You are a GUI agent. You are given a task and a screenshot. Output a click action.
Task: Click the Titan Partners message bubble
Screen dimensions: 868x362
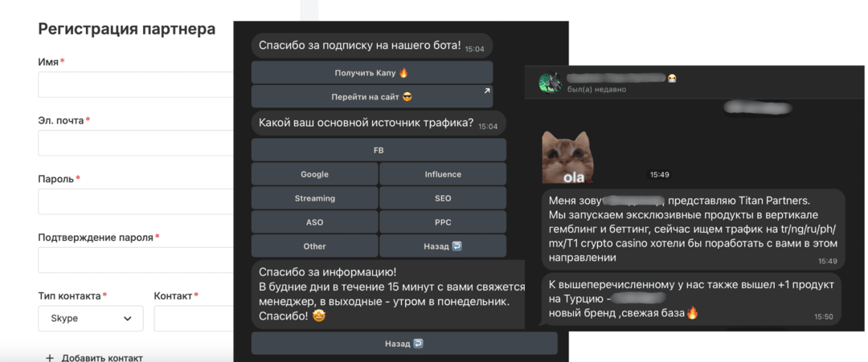point(693,230)
